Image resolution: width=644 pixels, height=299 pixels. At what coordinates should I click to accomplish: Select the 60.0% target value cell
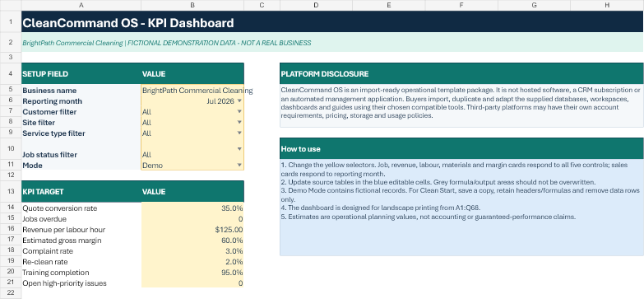click(192, 241)
